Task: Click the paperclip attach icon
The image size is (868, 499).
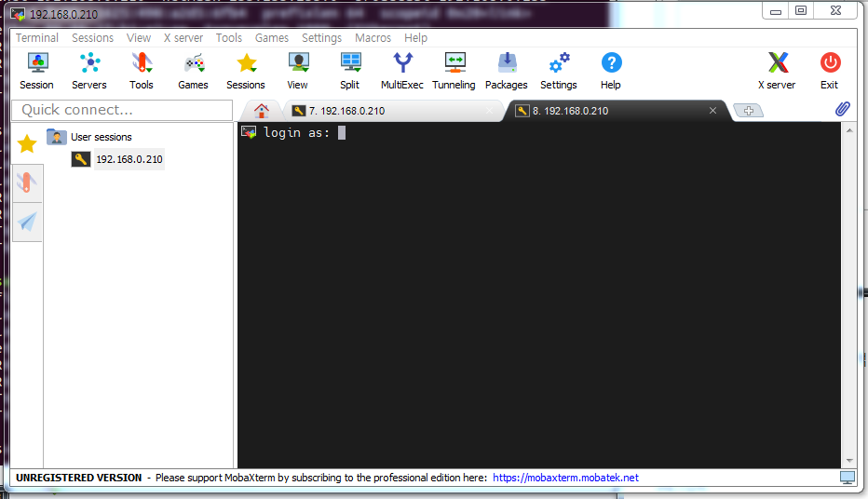Action: click(x=843, y=109)
